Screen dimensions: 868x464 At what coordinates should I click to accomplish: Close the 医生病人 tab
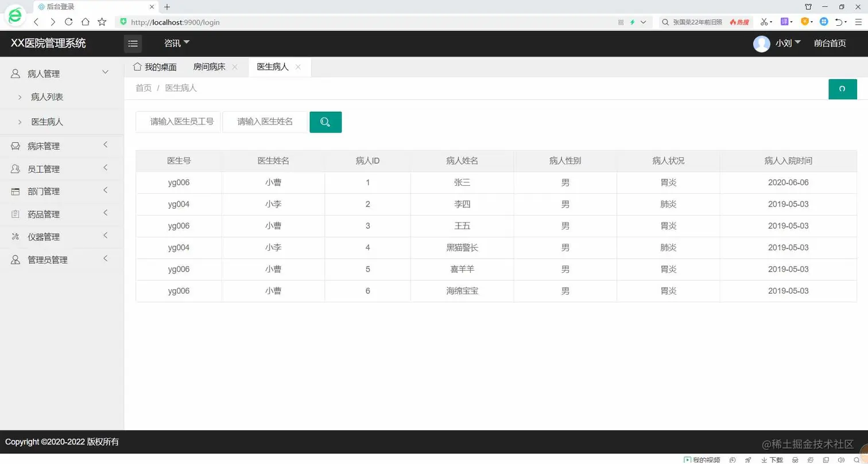tap(298, 67)
